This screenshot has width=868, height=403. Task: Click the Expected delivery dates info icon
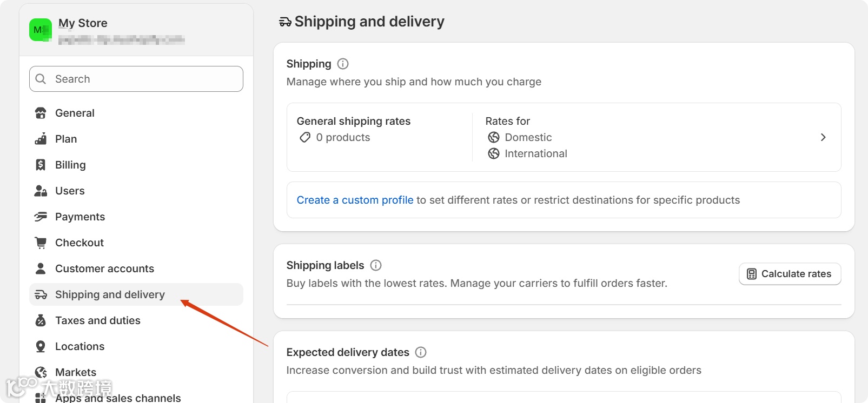click(421, 352)
